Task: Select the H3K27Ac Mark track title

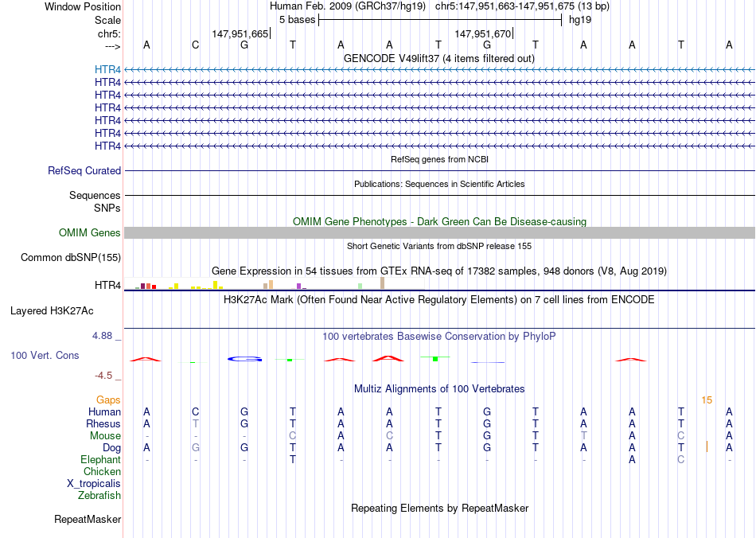Action: click(x=439, y=300)
